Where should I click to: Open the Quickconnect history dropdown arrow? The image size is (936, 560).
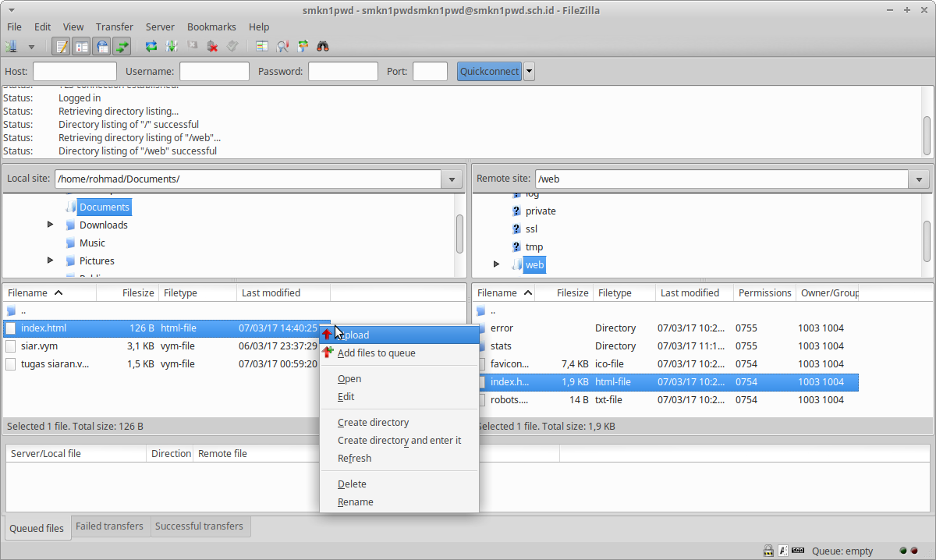coord(529,71)
